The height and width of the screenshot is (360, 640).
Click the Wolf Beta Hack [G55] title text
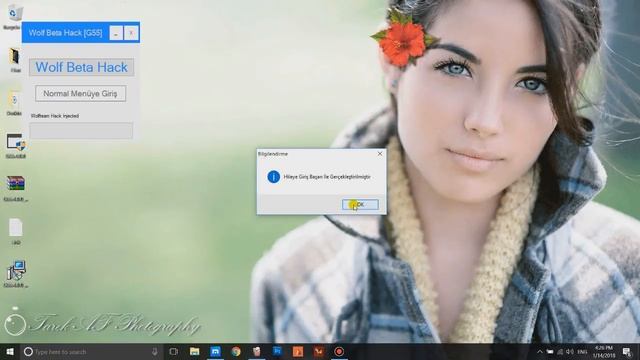click(65, 33)
